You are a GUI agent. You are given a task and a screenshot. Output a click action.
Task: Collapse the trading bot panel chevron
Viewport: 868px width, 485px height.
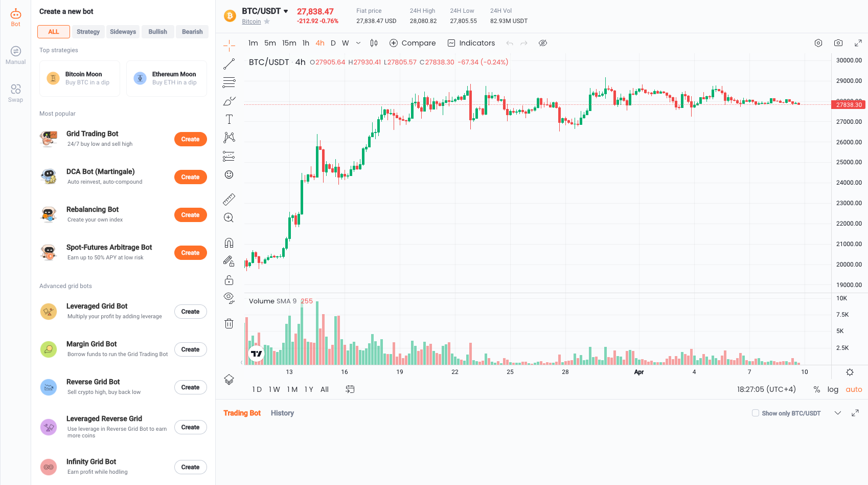[838, 413]
